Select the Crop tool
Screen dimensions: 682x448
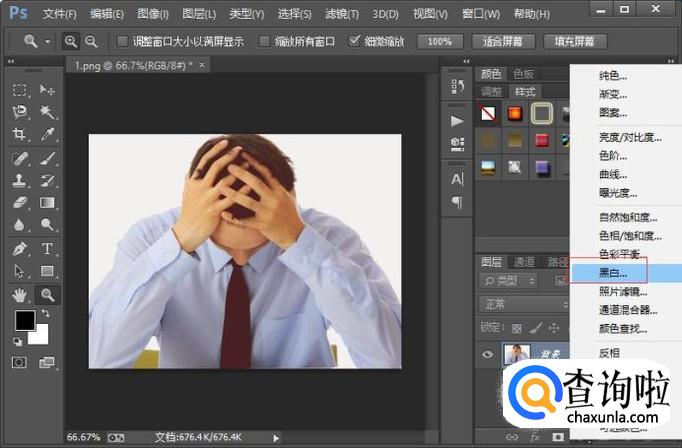(19, 134)
